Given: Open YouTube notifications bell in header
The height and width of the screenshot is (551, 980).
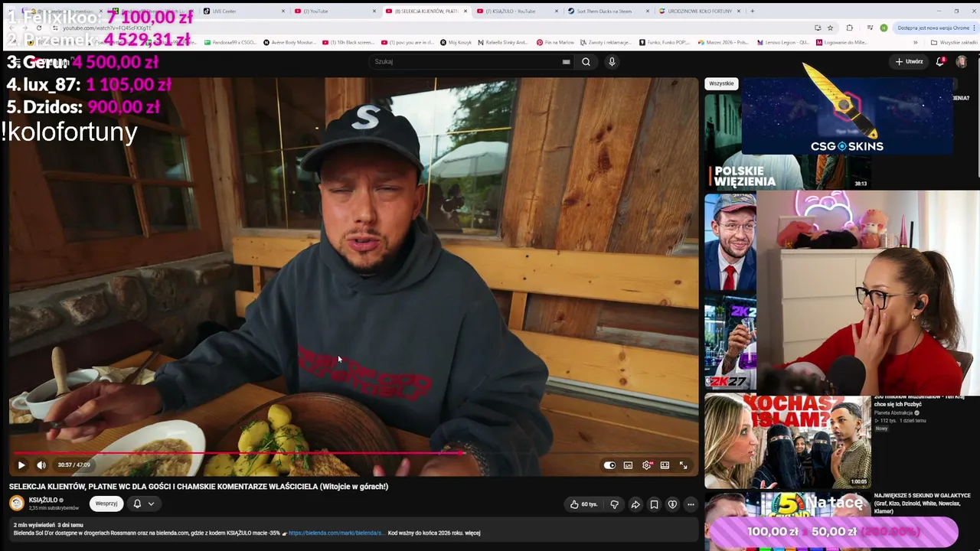Looking at the screenshot, I should pyautogui.click(x=939, y=61).
